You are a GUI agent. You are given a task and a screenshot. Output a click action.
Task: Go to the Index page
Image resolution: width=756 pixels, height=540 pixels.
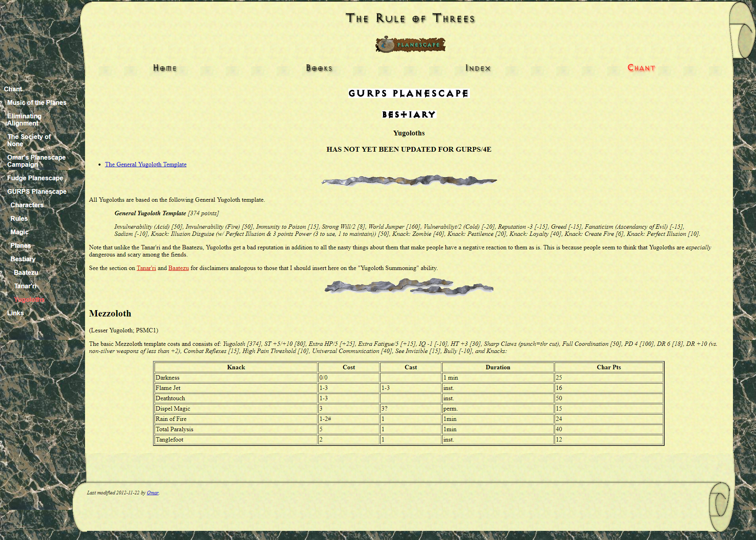[478, 68]
